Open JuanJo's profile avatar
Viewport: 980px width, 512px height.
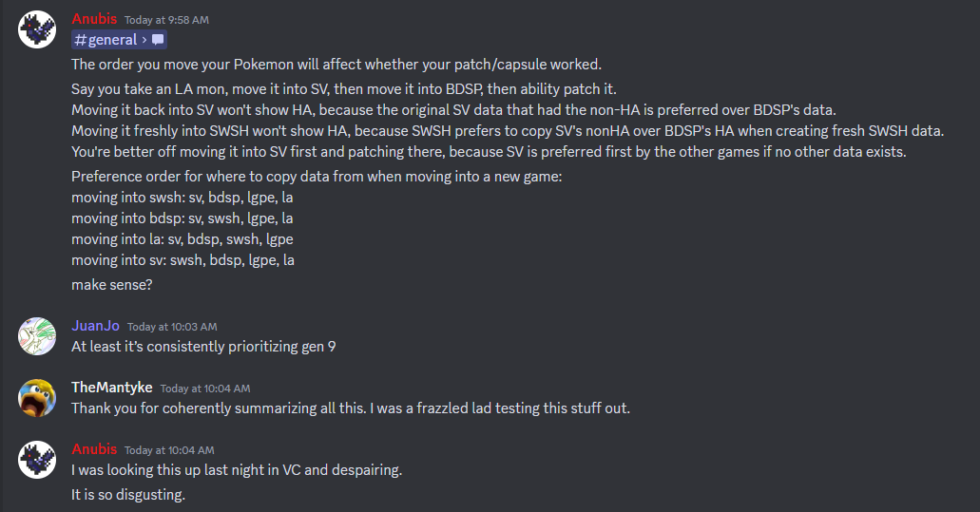point(36,335)
